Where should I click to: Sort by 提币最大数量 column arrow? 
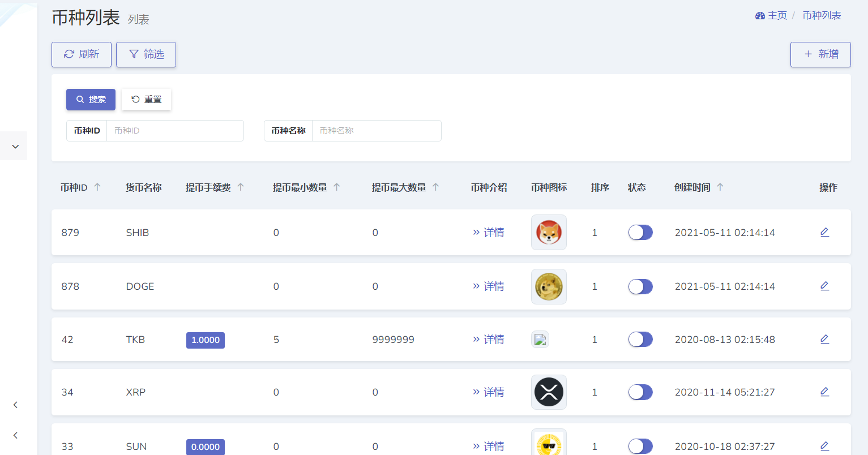click(435, 187)
